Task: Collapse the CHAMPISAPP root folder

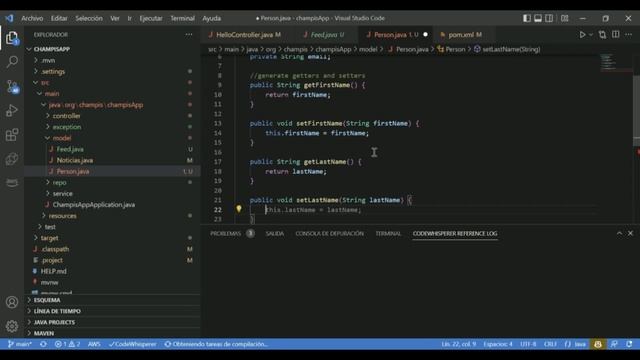Action: click(112, 49)
